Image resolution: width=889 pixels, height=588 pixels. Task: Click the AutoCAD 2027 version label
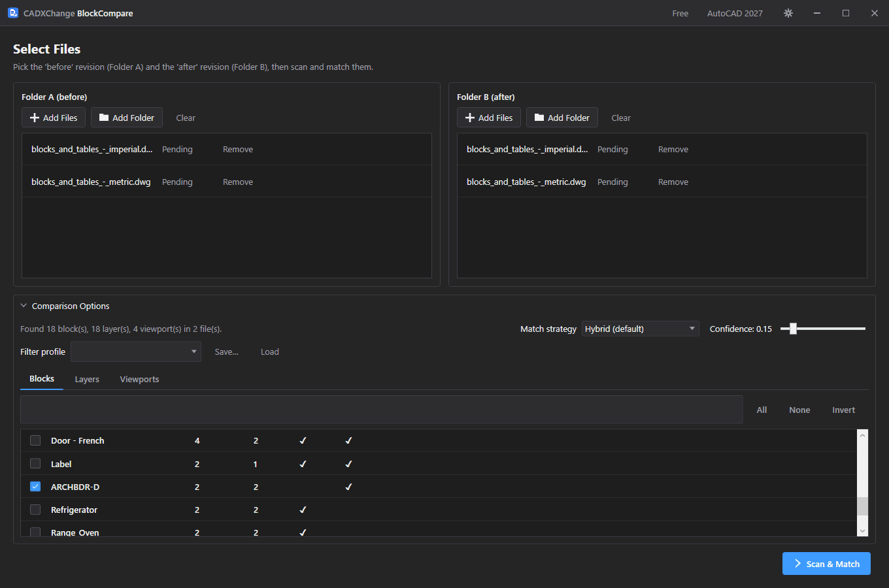[735, 13]
